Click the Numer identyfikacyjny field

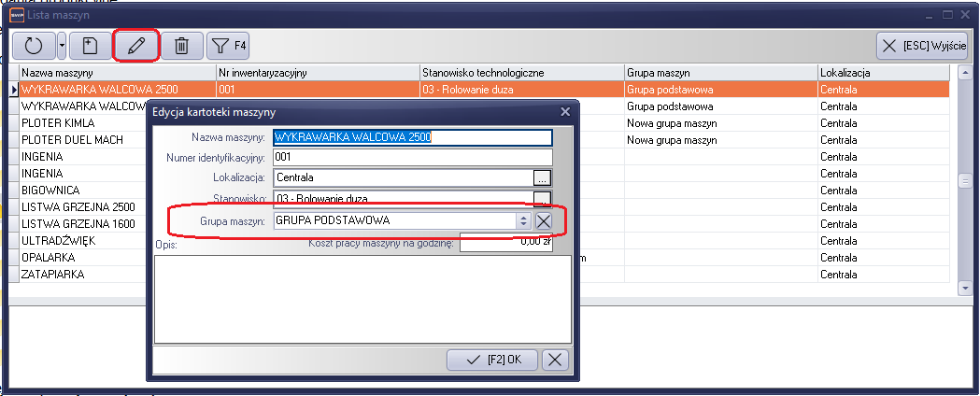(411, 157)
